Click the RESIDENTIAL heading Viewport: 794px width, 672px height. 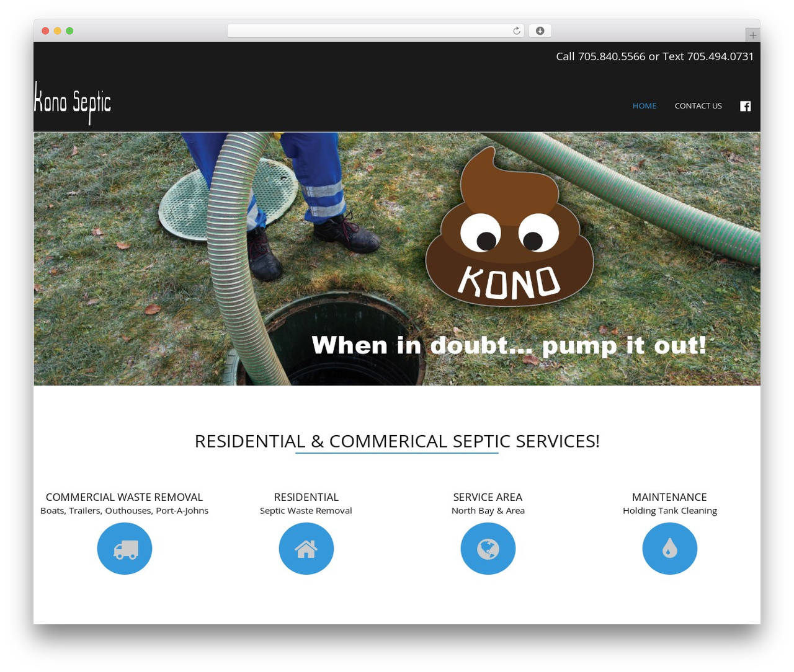[306, 497]
